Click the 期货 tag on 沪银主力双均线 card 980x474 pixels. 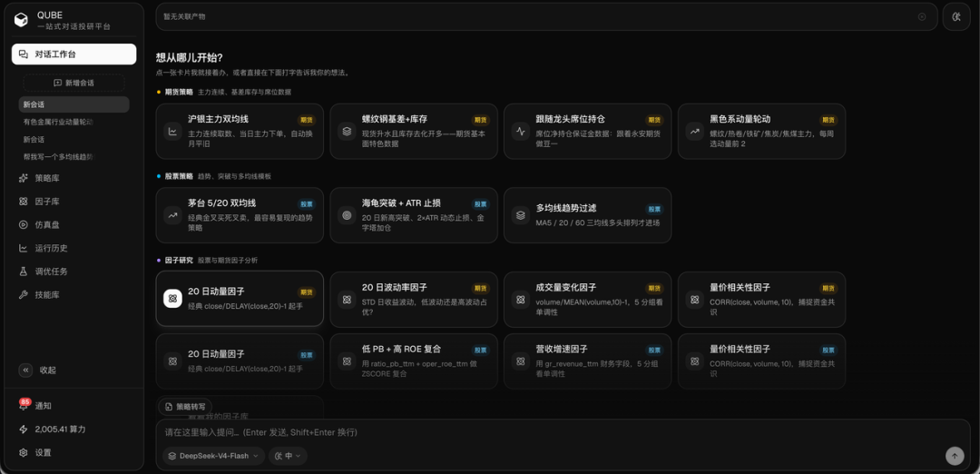point(307,120)
